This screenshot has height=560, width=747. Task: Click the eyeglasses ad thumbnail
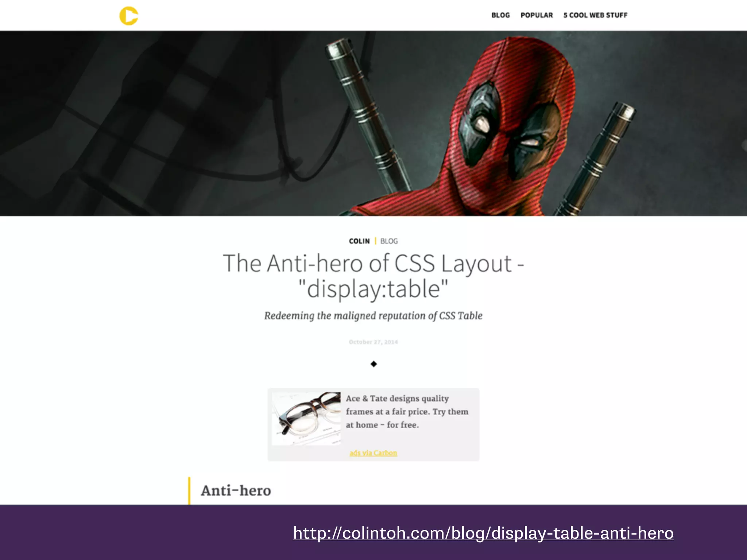[x=306, y=419]
